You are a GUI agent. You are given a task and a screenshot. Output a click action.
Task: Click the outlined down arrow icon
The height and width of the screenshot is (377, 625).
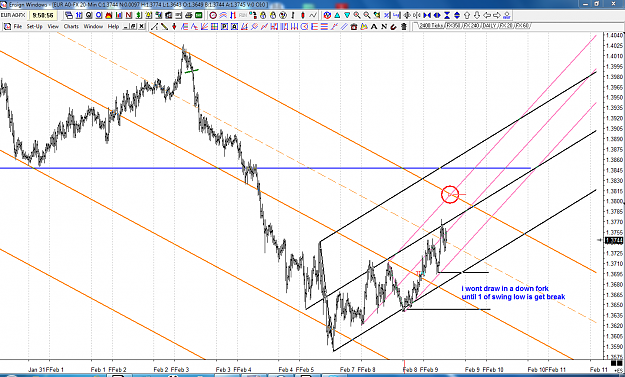[477, 15]
